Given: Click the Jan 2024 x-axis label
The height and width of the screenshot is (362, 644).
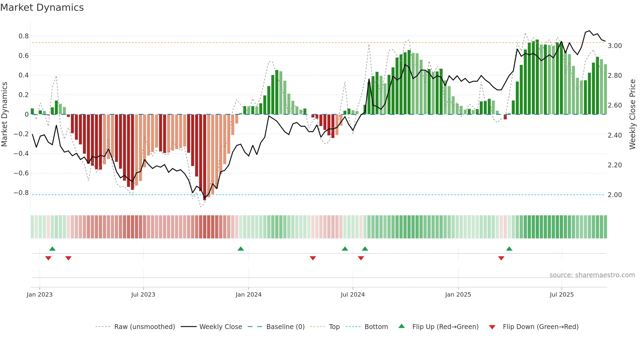Looking at the screenshot, I should click(x=249, y=294).
